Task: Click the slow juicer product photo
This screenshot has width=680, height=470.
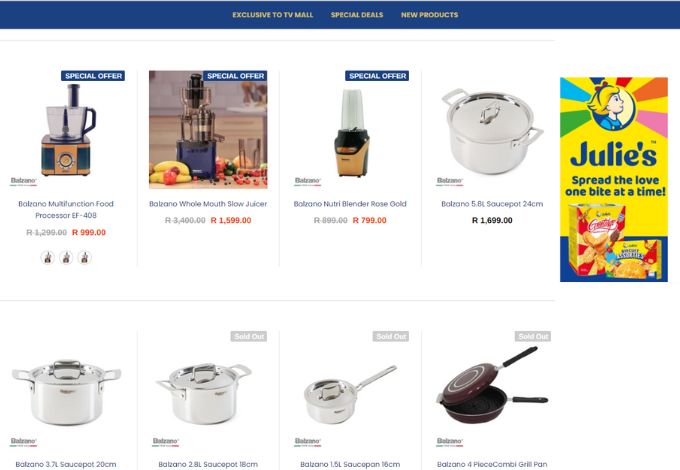Action: tap(208, 130)
